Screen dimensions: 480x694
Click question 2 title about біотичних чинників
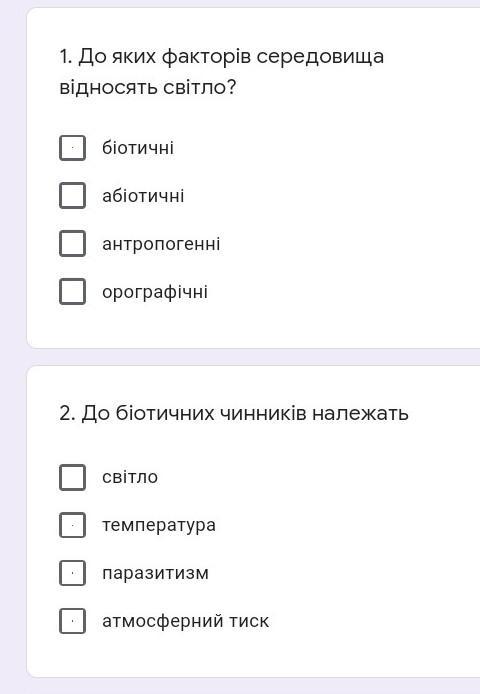click(x=234, y=413)
